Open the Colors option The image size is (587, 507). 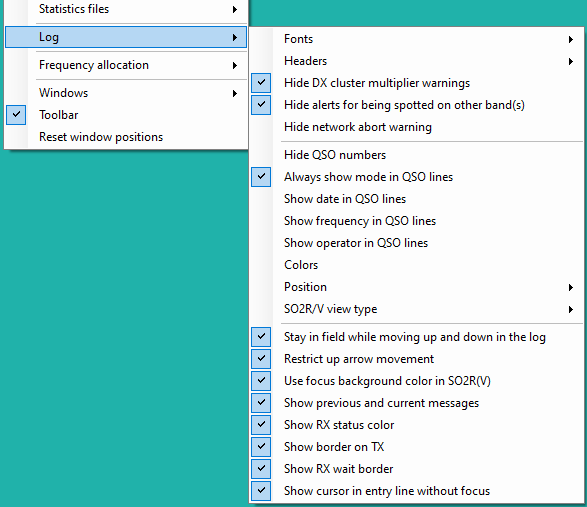tap(416, 265)
